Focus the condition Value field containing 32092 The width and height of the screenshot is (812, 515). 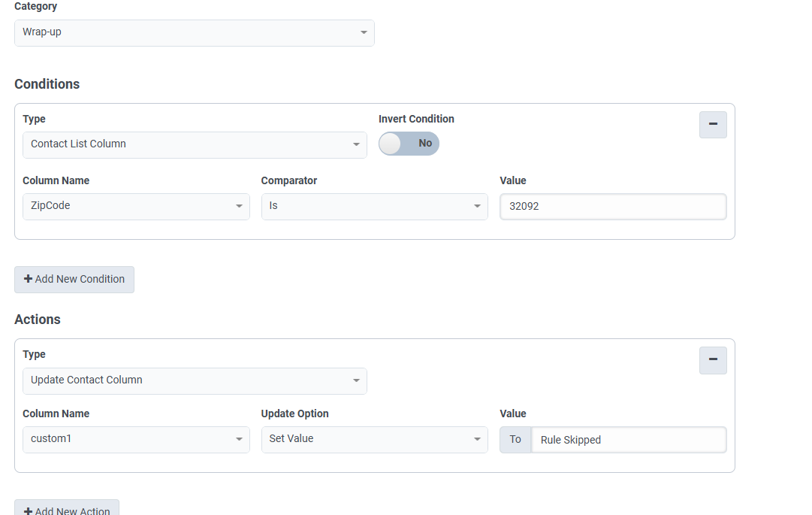[x=613, y=207]
